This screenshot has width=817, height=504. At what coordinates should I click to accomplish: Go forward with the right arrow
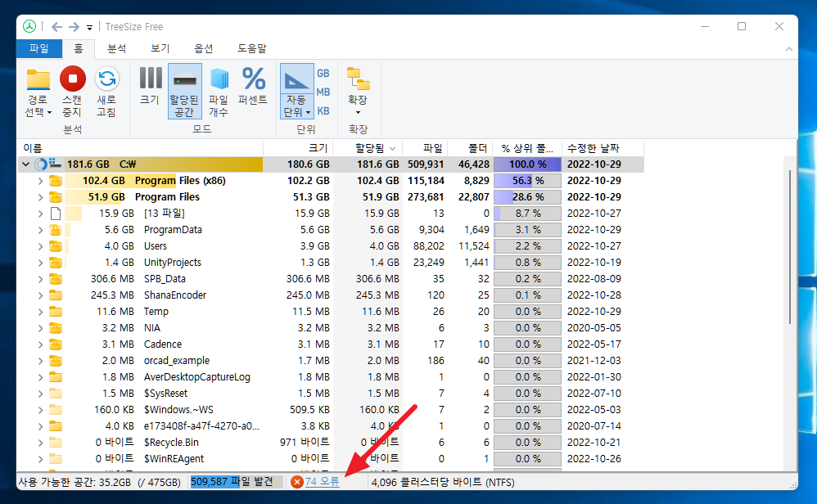pos(74,26)
